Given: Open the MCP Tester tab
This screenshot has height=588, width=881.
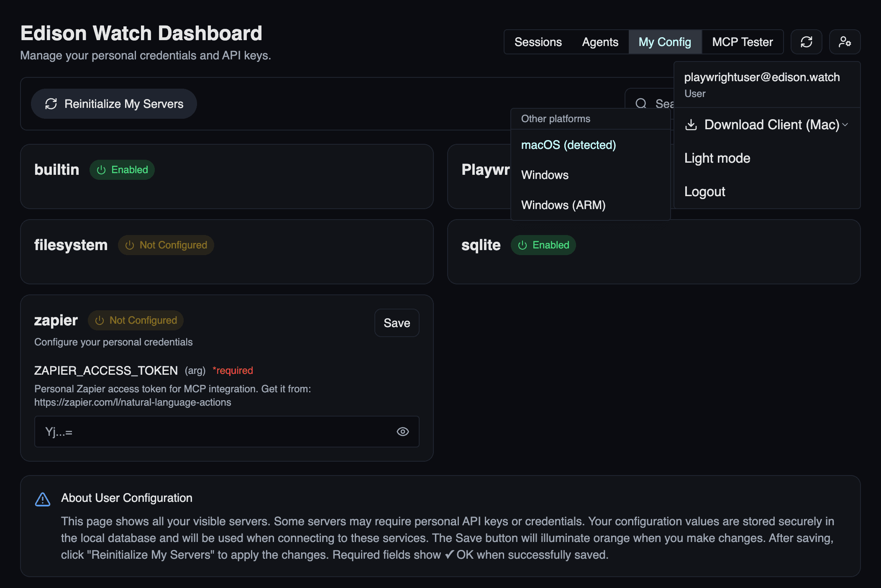Looking at the screenshot, I should coord(743,42).
